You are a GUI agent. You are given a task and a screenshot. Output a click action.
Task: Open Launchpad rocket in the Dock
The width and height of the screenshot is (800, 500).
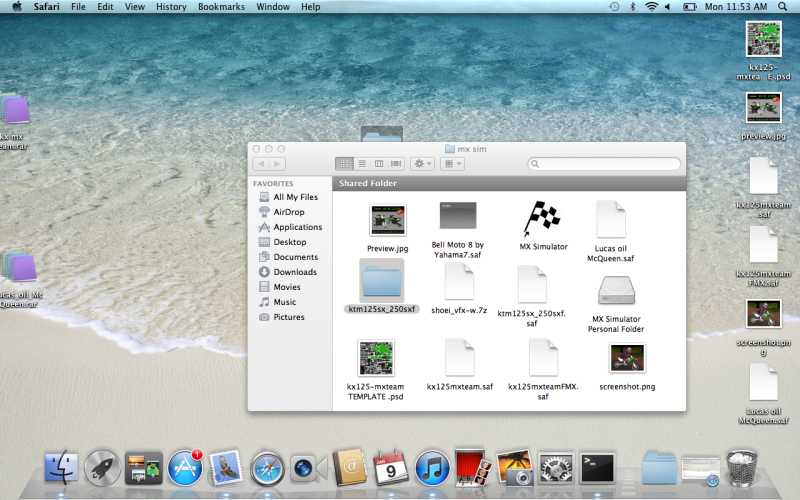(x=103, y=467)
